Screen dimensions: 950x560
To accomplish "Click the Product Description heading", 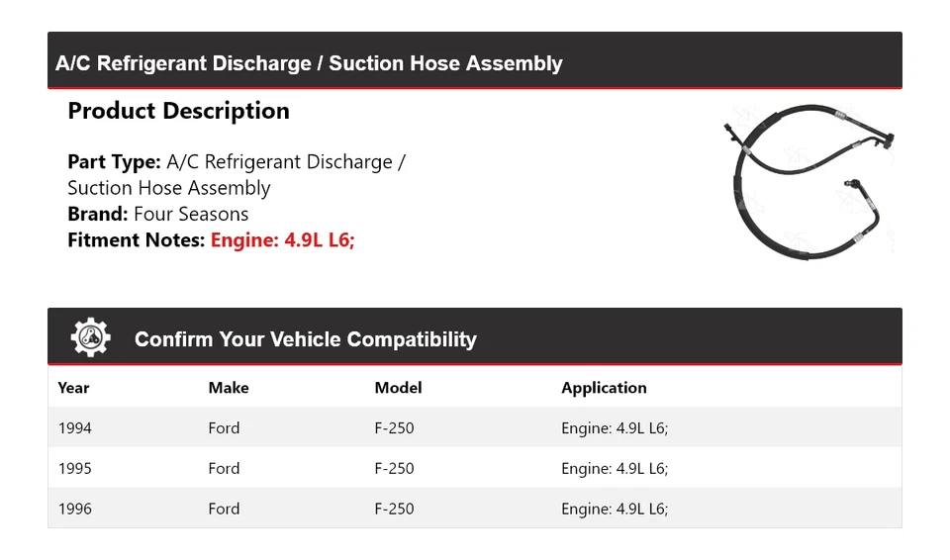I will coord(178,111).
